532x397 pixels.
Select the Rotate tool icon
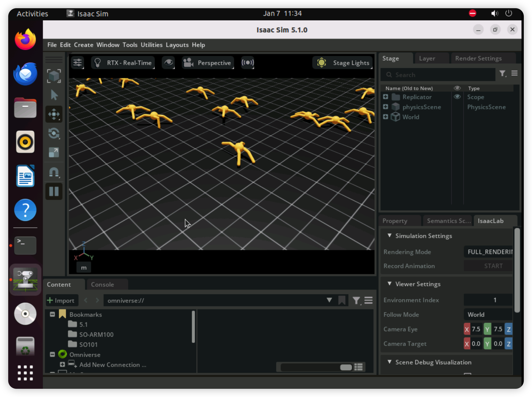[x=54, y=134]
